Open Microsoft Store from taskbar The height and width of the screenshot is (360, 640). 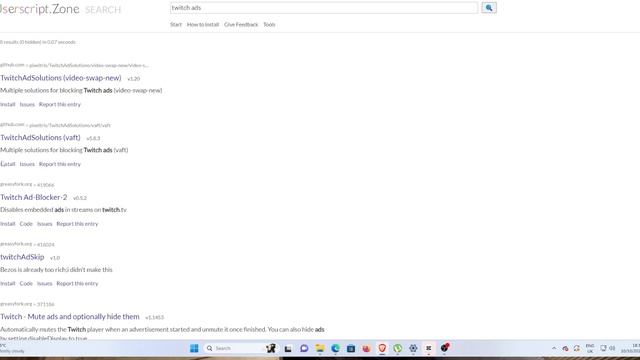(351, 348)
